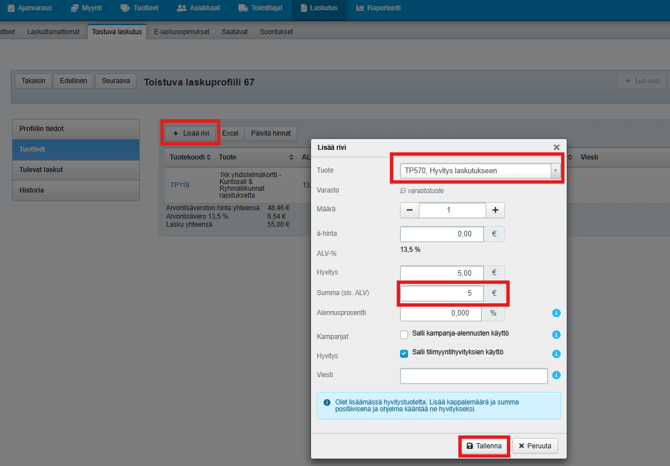Screen dimensions: 670x466
Task: Open the Tuote product dropdown
Action: [x=555, y=171]
